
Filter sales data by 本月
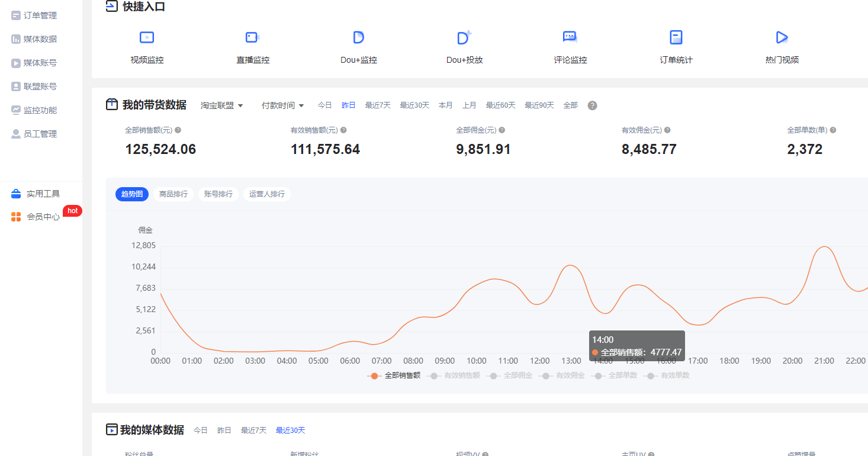tap(446, 105)
